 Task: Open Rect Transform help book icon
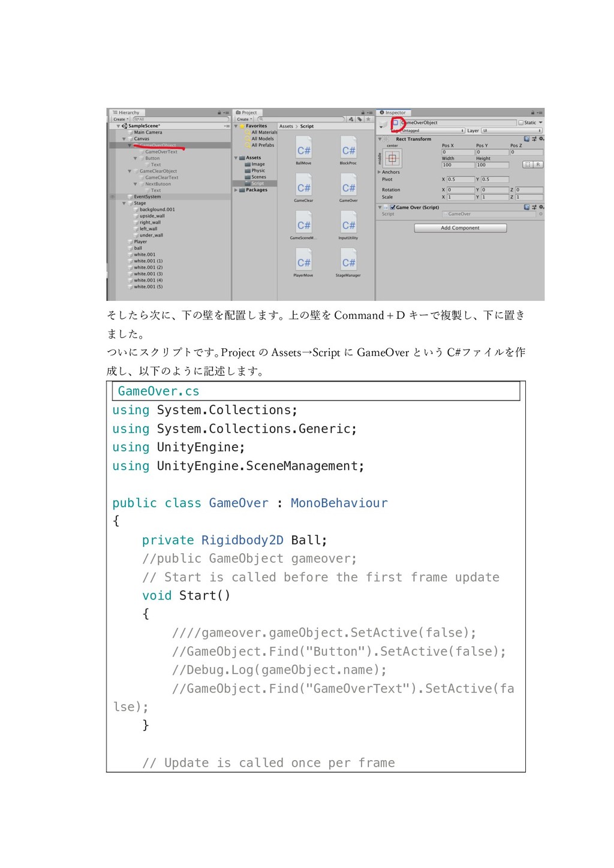[x=526, y=138]
